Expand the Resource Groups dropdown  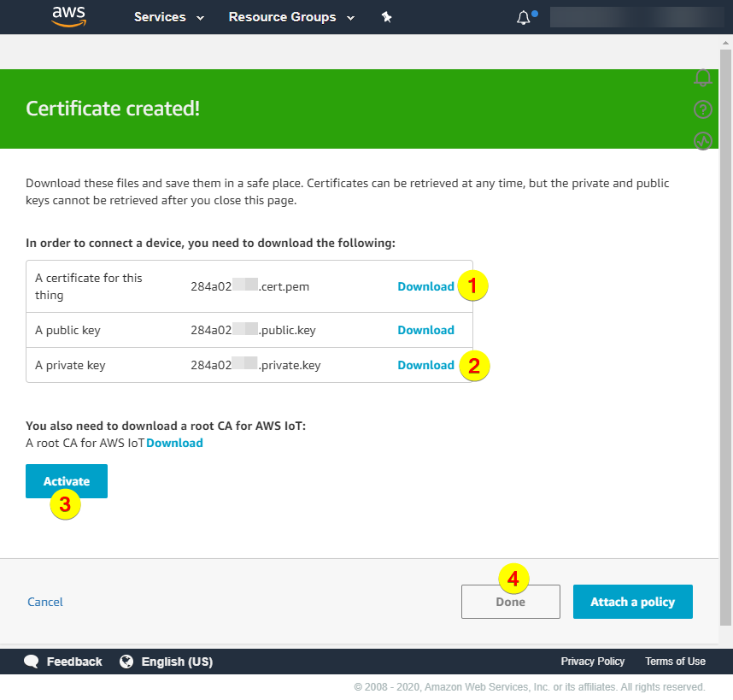289,17
